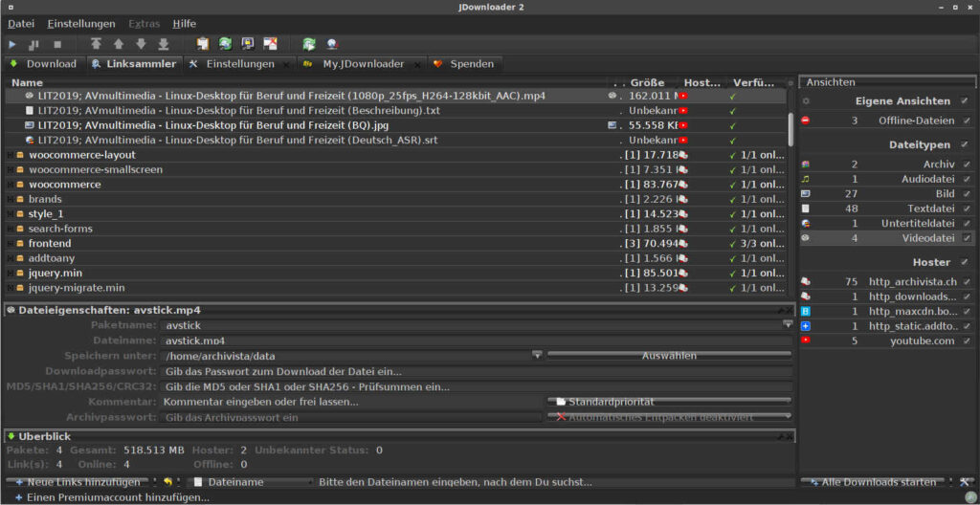This screenshot has width=980, height=505.
Task: Open the Speichern unter path dropdown
Action: [537, 355]
